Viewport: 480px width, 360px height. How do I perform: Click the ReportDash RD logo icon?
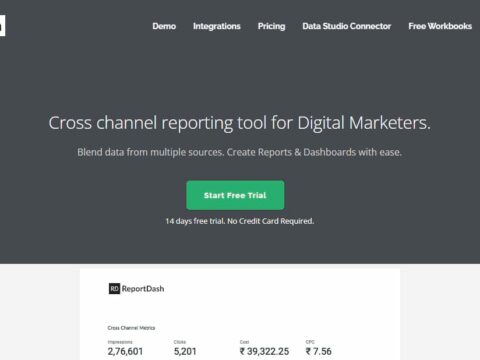[x=114, y=289]
